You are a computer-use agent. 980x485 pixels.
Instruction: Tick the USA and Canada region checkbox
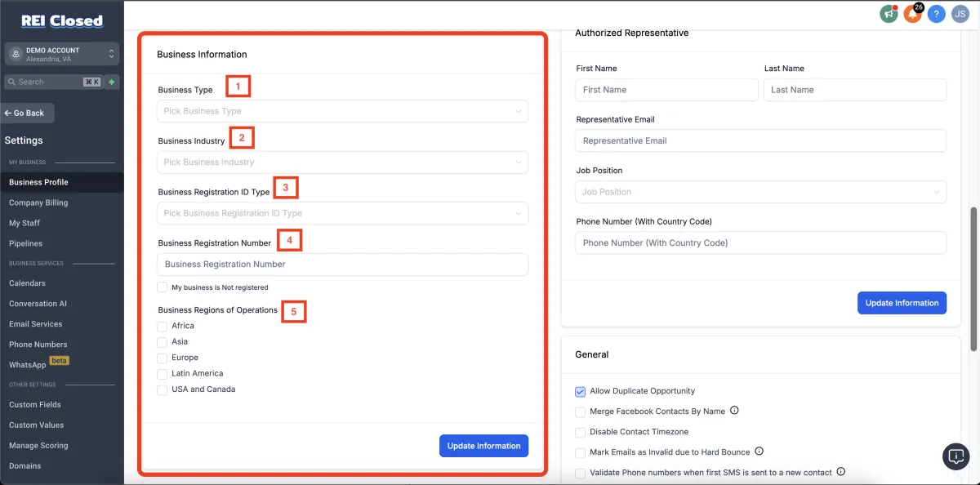pyautogui.click(x=163, y=389)
